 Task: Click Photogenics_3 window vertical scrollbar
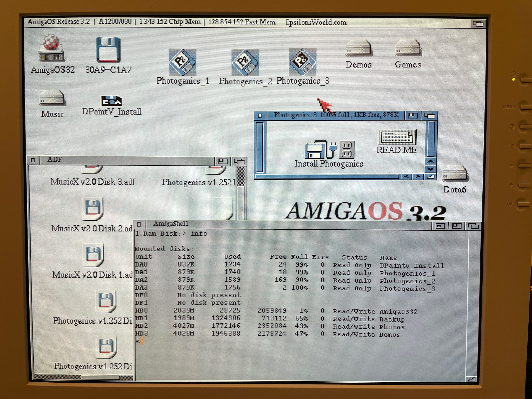(x=430, y=139)
